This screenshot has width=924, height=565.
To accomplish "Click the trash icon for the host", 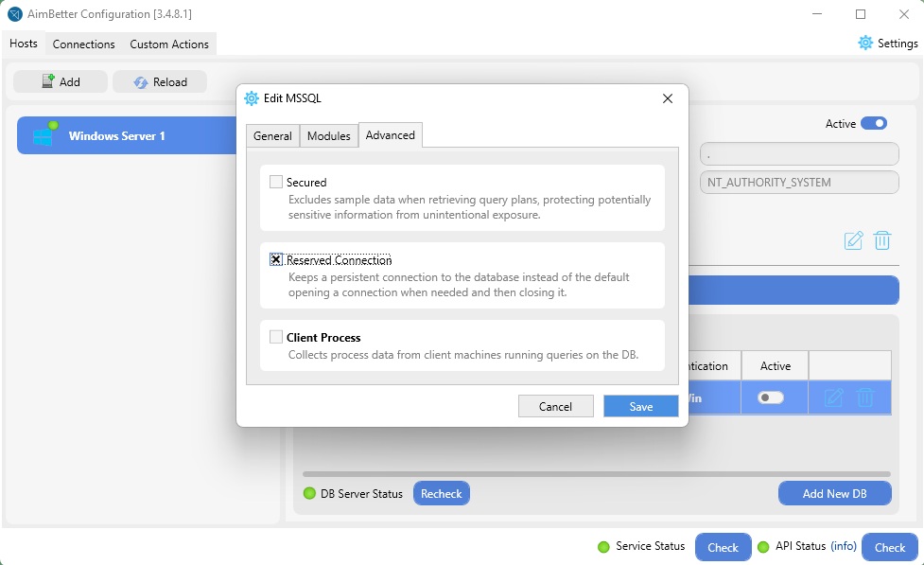I will coord(882,240).
